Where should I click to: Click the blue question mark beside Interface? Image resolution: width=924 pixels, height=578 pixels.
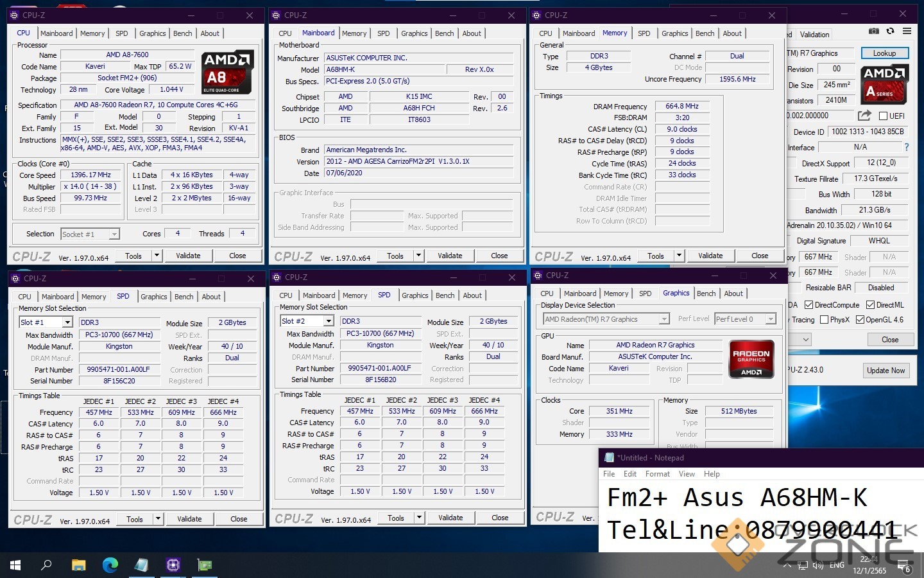click(906, 147)
